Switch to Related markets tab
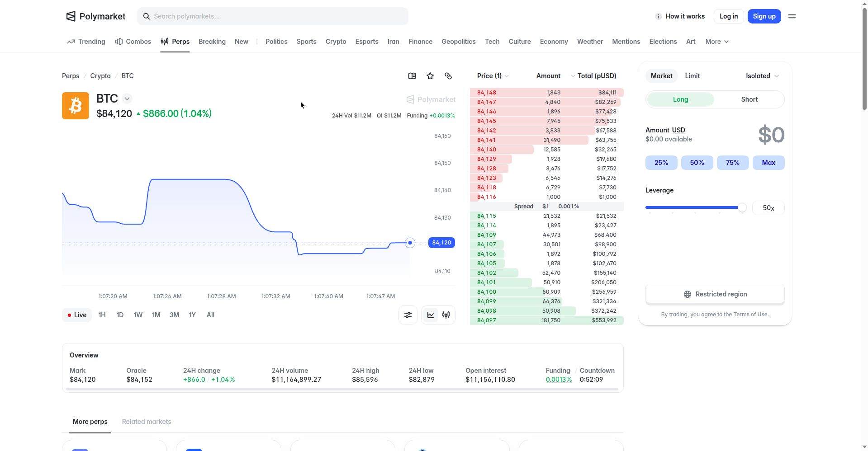The height and width of the screenshot is (451, 868). coord(147,422)
